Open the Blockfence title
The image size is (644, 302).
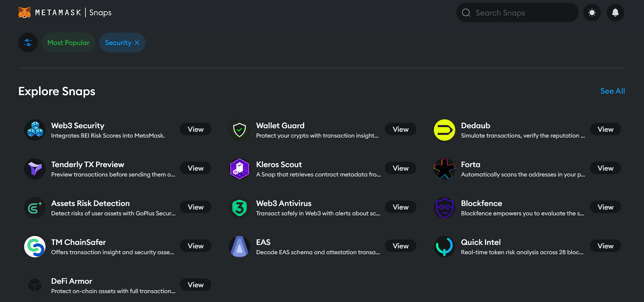click(482, 203)
